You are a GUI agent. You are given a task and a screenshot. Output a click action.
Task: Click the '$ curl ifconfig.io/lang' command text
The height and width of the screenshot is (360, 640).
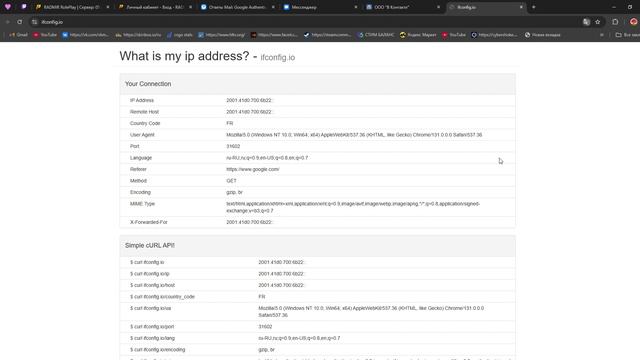point(152,338)
